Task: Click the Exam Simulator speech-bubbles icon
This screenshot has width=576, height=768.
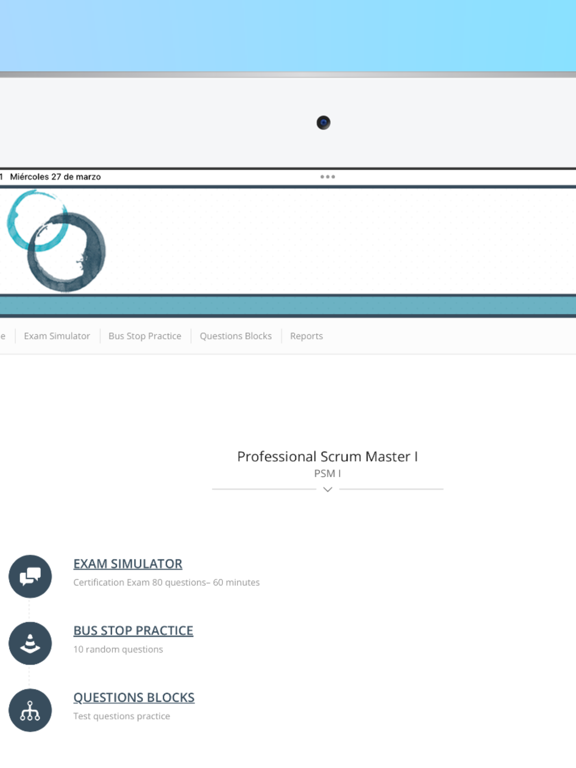Action: click(x=30, y=576)
